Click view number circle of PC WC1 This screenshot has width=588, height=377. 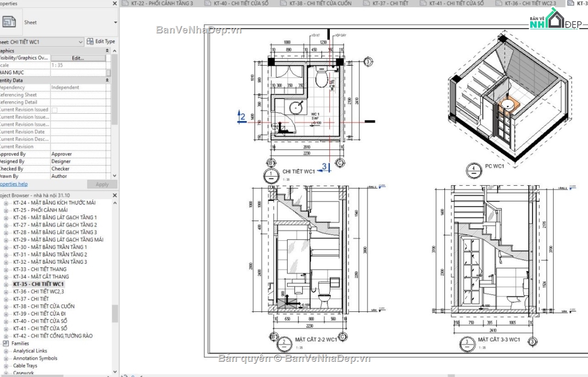pos(474,170)
